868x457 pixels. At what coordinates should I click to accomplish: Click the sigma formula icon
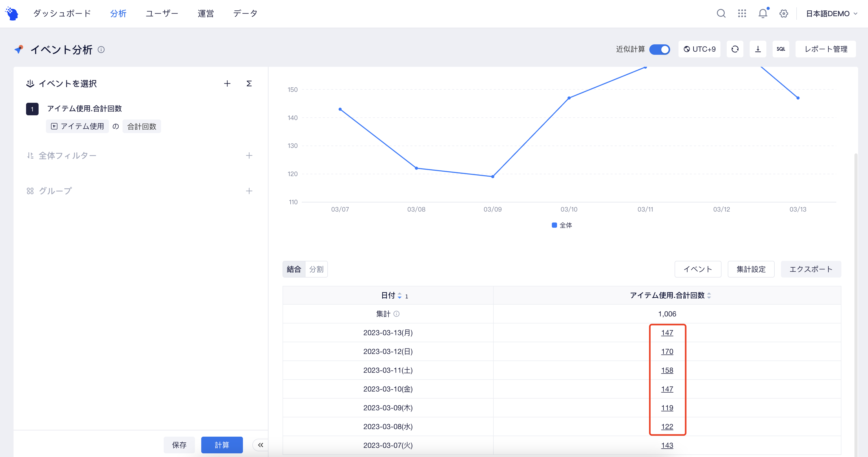click(249, 84)
